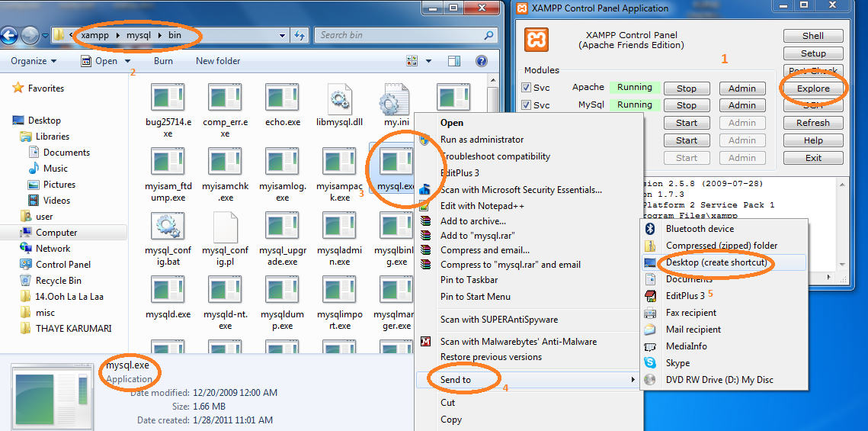Select the mysql_upgrade.exe file icon
The image size is (868, 431).
(282, 227)
